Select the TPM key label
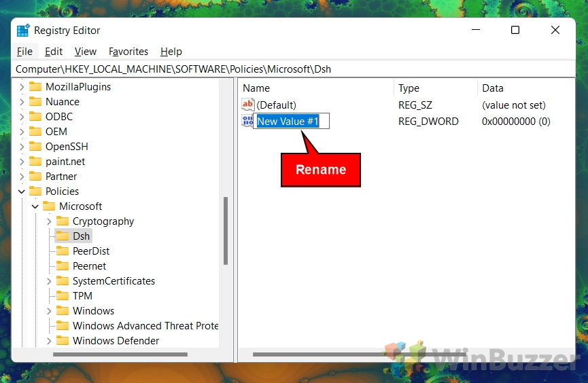The image size is (588, 383). pos(82,295)
